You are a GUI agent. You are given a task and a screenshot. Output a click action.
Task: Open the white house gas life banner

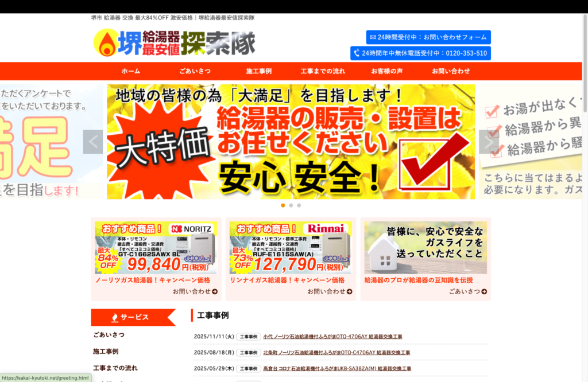coord(425,248)
